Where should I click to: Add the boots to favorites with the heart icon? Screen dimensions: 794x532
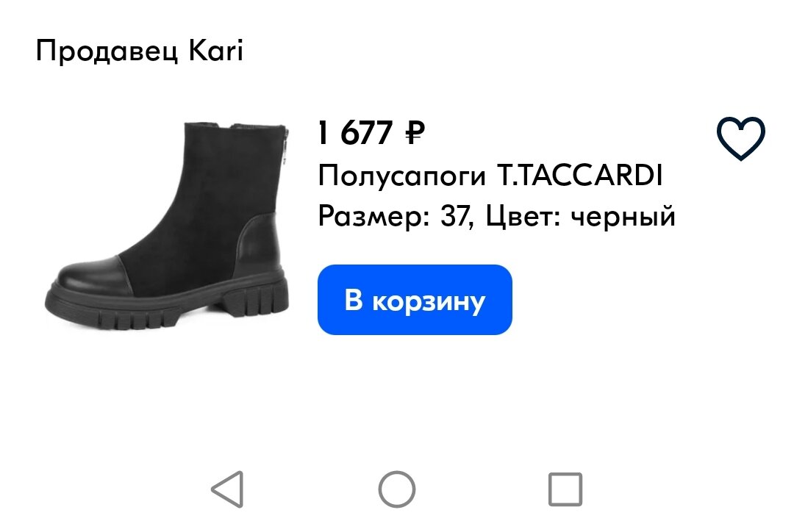click(x=740, y=139)
